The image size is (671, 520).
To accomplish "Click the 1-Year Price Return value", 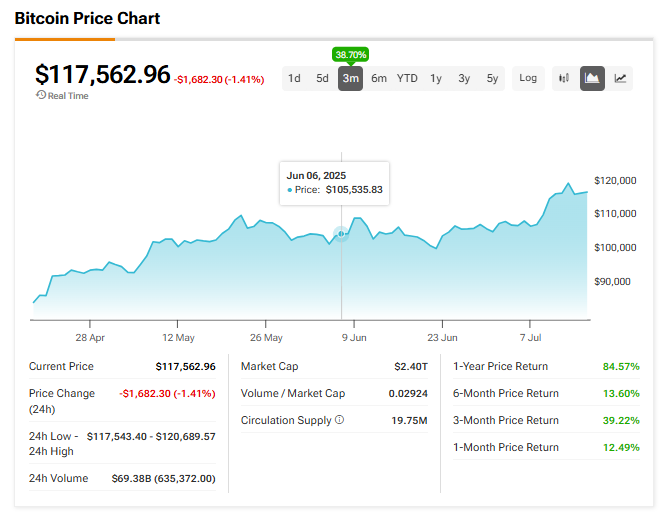I will click(x=621, y=367).
